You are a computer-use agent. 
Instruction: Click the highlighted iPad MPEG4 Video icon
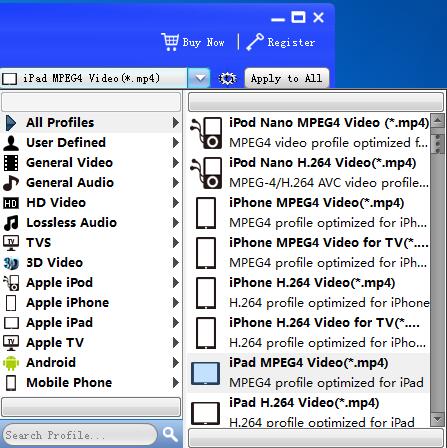[206, 373]
